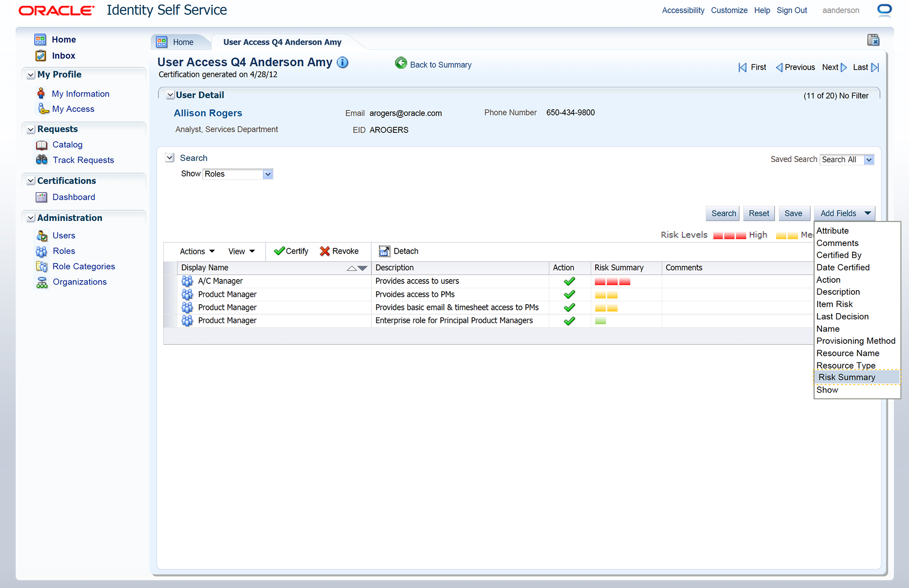909x588 pixels.
Task: Click the Allison Rogers name link
Action: click(x=208, y=113)
